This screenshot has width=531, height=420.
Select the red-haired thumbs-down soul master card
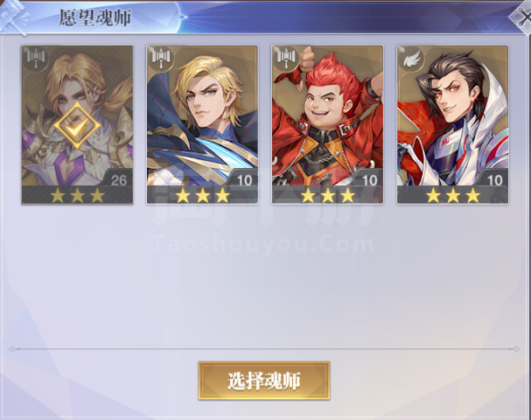327,124
